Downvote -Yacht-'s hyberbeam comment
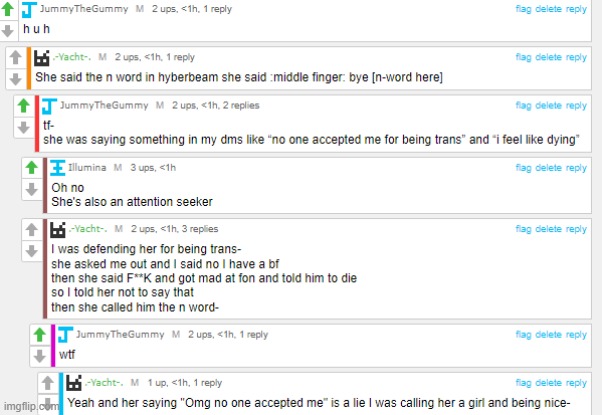602x415 pixels. (x=16, y=79)
